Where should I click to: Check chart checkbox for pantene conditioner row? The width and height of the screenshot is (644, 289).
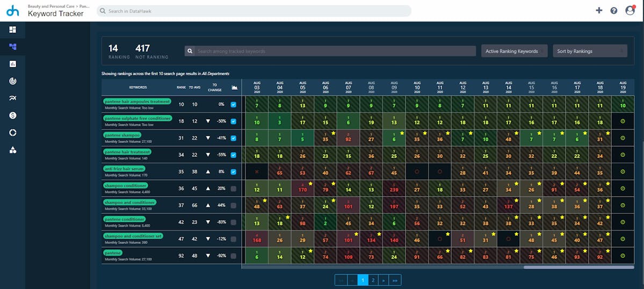pos(233,222)
